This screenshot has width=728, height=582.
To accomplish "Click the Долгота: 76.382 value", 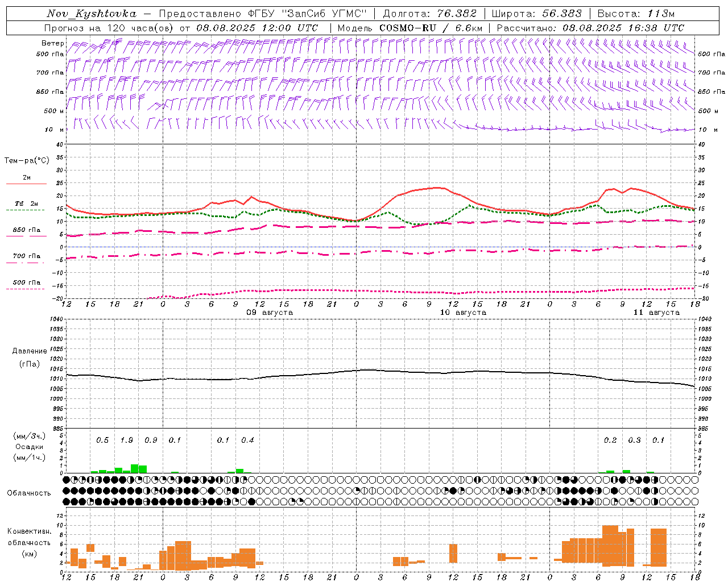I will [x=430, y=14].
